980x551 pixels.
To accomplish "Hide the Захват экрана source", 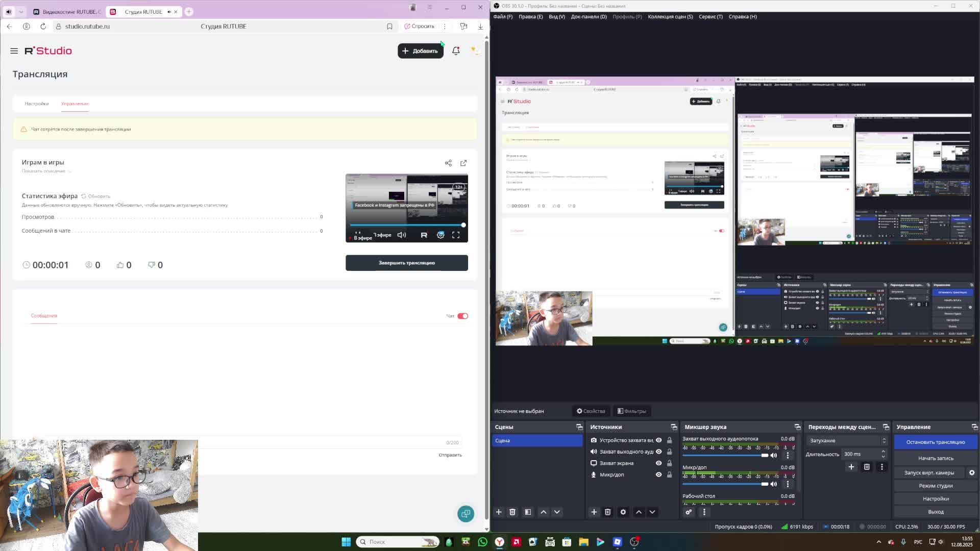I will coord(658,463).
